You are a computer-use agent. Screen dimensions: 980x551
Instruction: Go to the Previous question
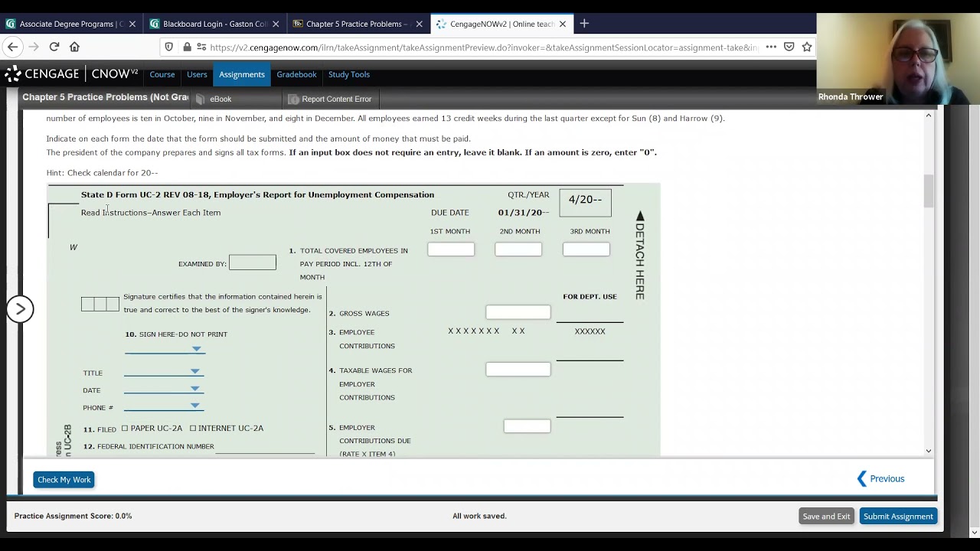(881, 479)
